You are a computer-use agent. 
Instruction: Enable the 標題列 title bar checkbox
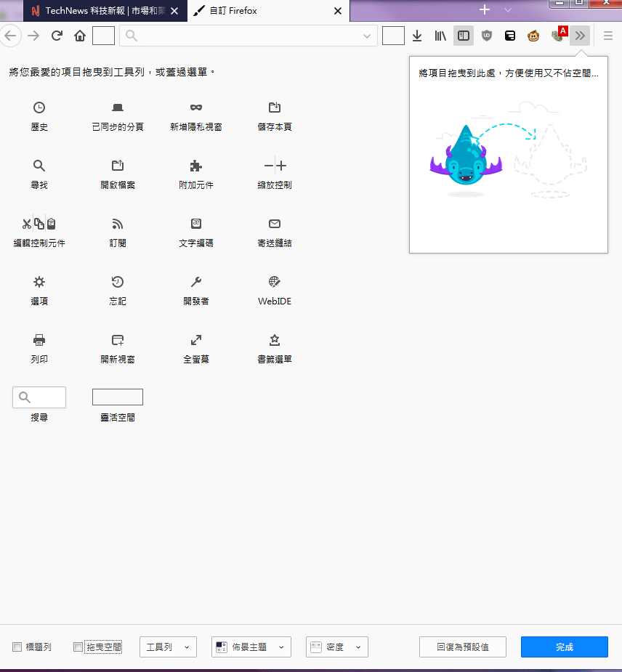pyautogui.click(x=17, y=647)
